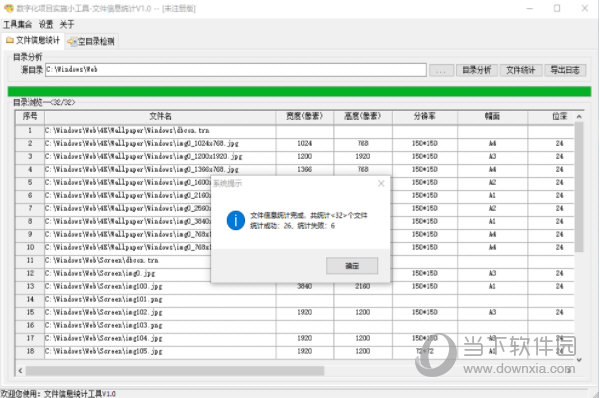Click the 位深 cell 24 in row 15
The image size is (600, 398).
551,313
